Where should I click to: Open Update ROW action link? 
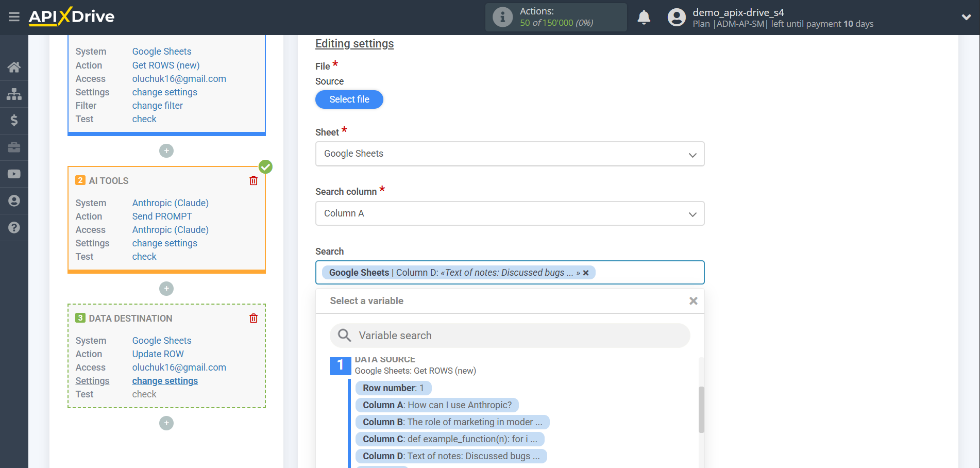[x=158, y=354]
